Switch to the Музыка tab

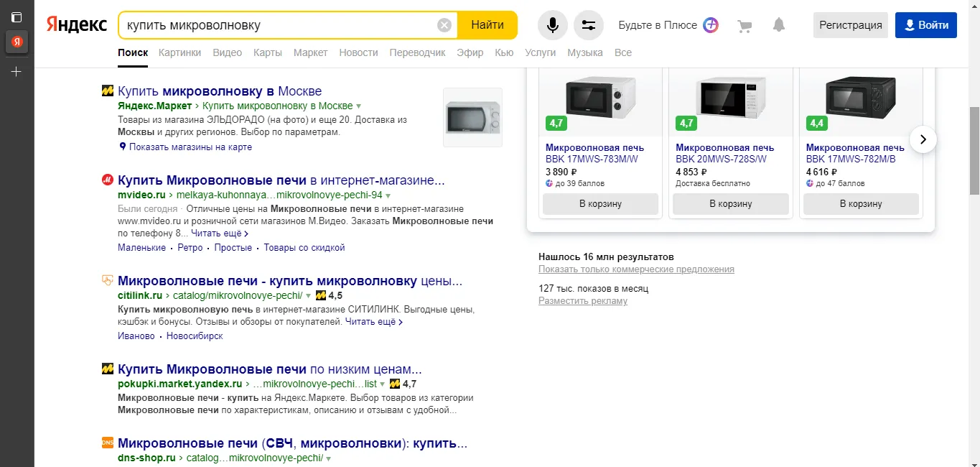coord(585,52)
